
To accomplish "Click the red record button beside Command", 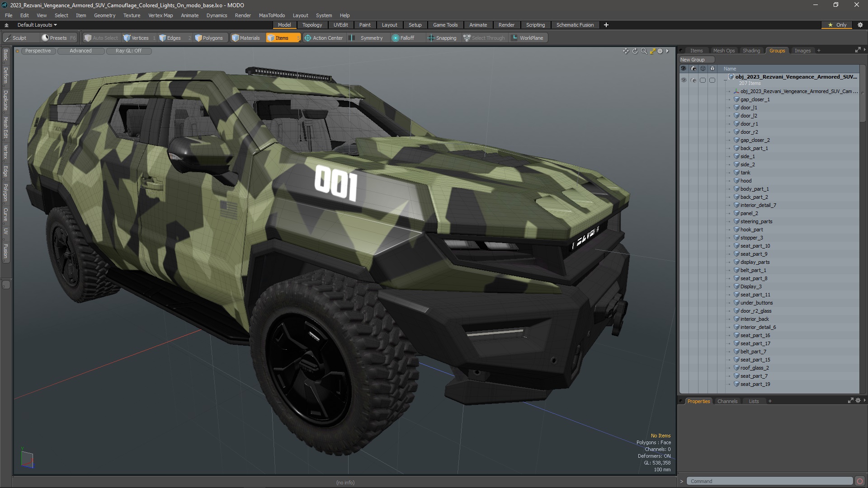I will [859, 481].
